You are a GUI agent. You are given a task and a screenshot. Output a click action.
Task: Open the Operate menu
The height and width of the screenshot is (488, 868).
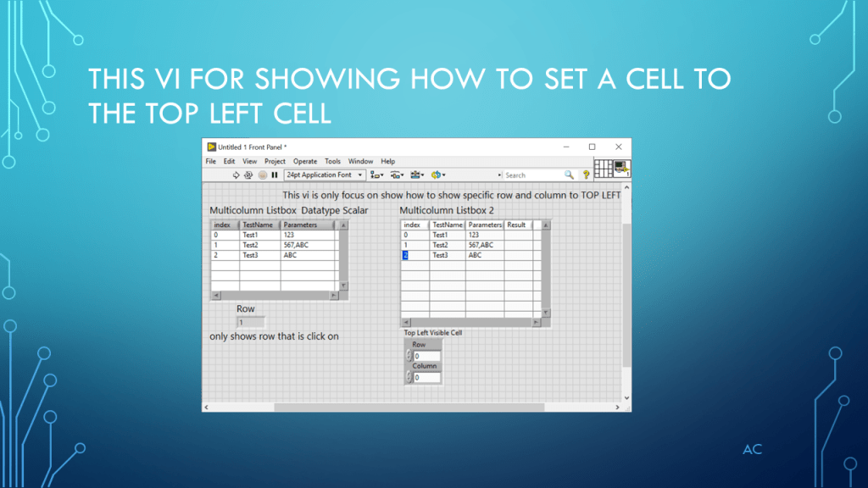click(x=305, y=161)
